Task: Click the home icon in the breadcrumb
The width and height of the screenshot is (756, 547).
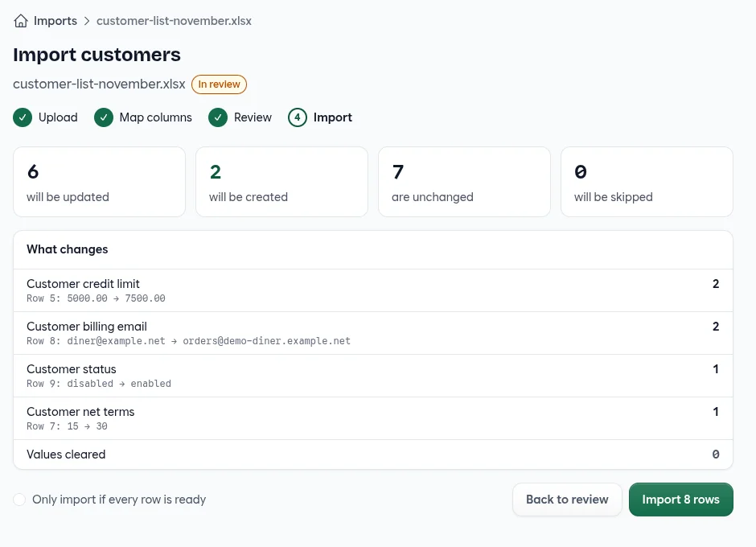Action: click(x=21, y=21)
